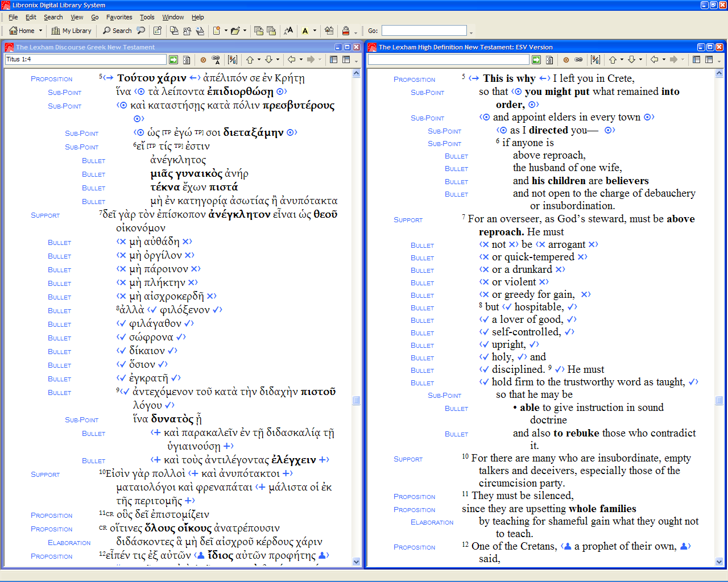Click scroll down arrow of ESV panel
This screenshot has height=582, width=728.
pyautogui.click(x=719, y=562)
